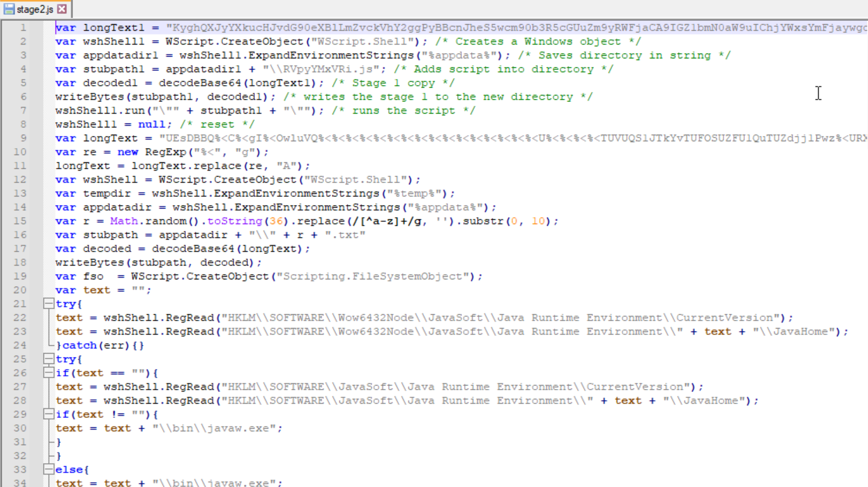This screenshot has height=487, width=868.
Task: Collapse the try block at line 21
Action: pyautogui.click(x=48, y=304)
